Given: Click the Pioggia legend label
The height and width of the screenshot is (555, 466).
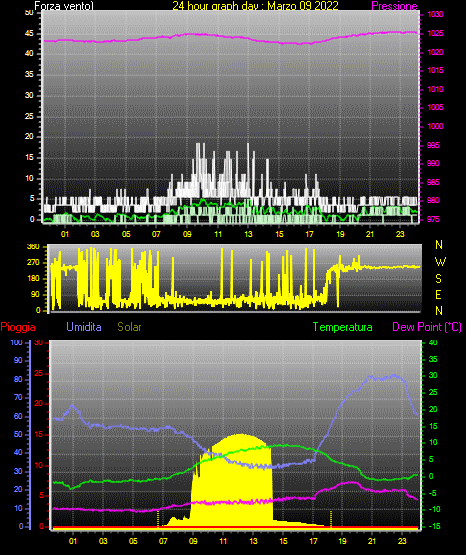Looking at the screenshot, I should click(18, 327).
